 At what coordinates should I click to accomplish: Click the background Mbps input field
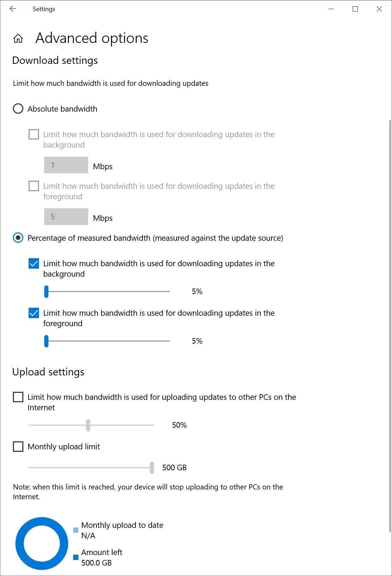(66, 165)
